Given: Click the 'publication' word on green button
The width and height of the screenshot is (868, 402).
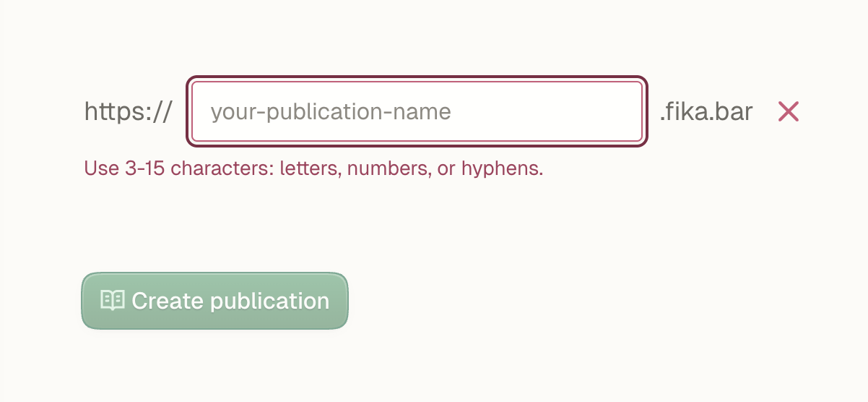Looking at the screenshot, I should coord(269,301).
